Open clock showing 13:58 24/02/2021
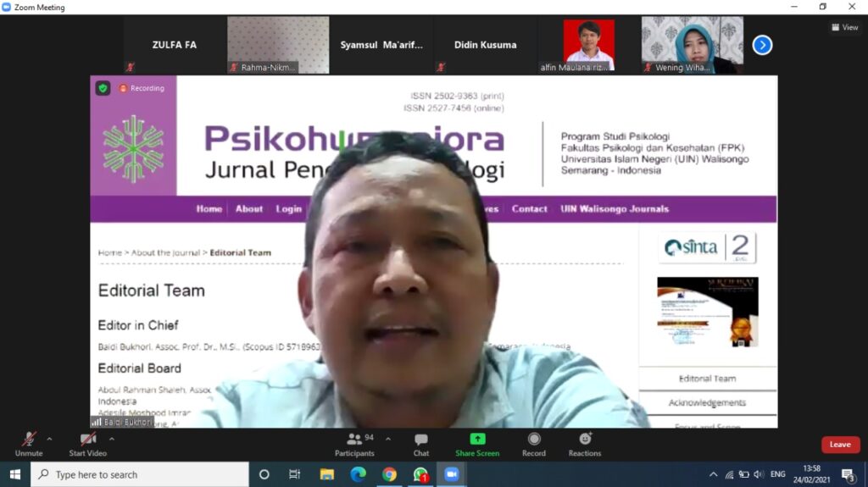 pos(811,474)
